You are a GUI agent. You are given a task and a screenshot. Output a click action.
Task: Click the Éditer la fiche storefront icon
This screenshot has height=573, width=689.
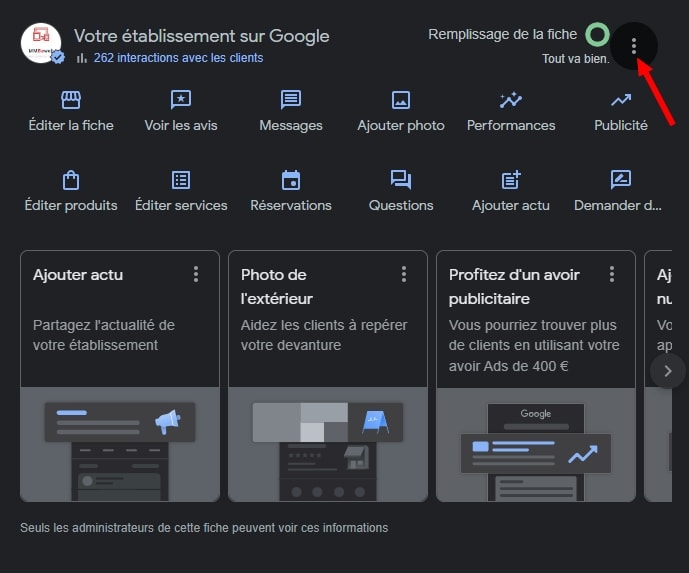70,100
